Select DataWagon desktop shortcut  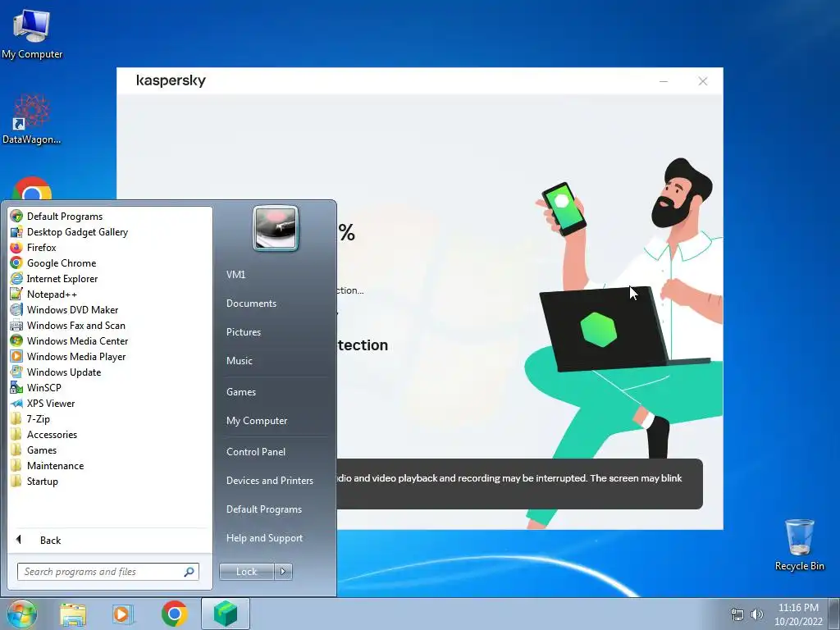(32, 119)
